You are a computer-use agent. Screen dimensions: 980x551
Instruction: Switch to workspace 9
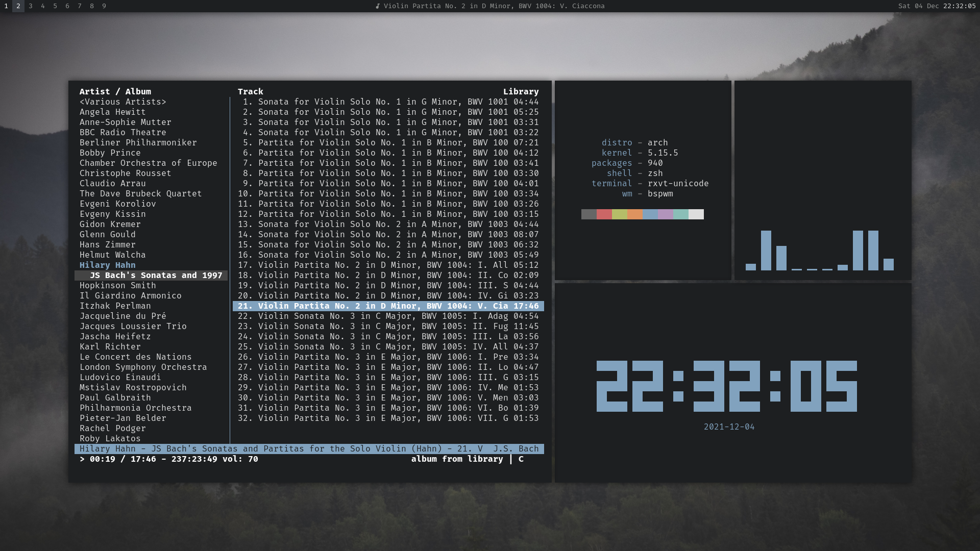104,6
